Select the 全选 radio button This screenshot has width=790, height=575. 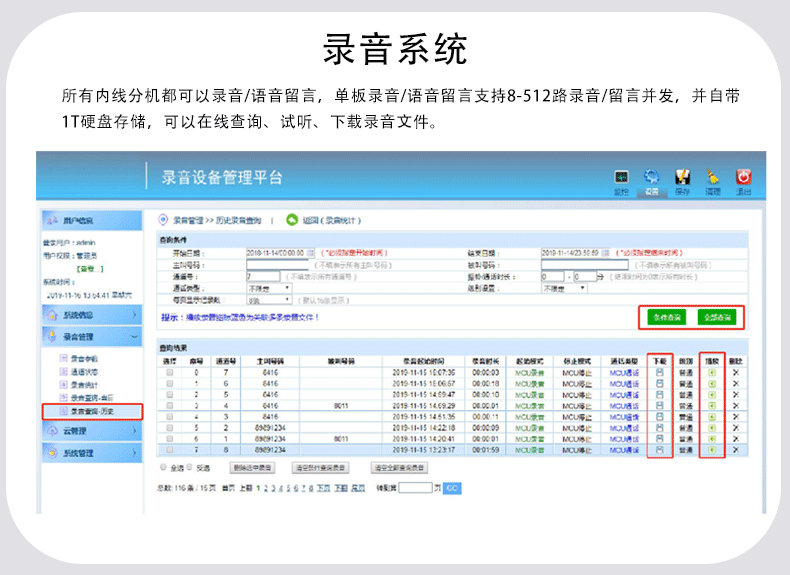point(163,467)
